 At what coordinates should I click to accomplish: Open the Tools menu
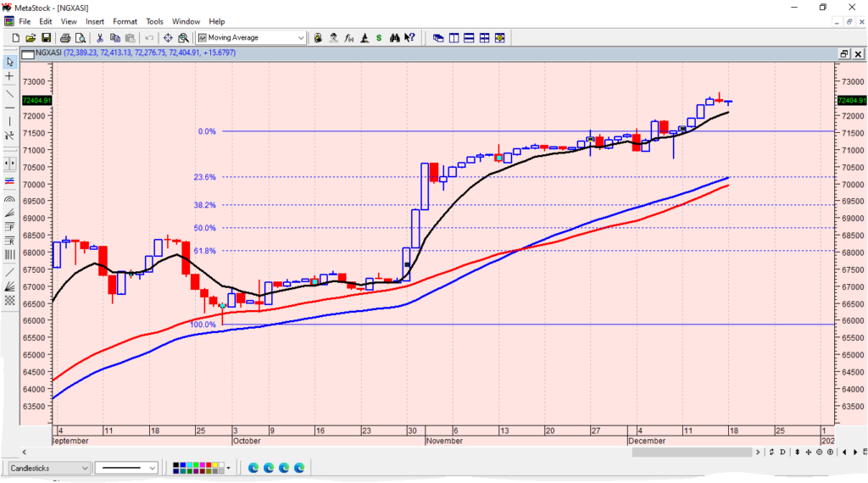point(154,21)
